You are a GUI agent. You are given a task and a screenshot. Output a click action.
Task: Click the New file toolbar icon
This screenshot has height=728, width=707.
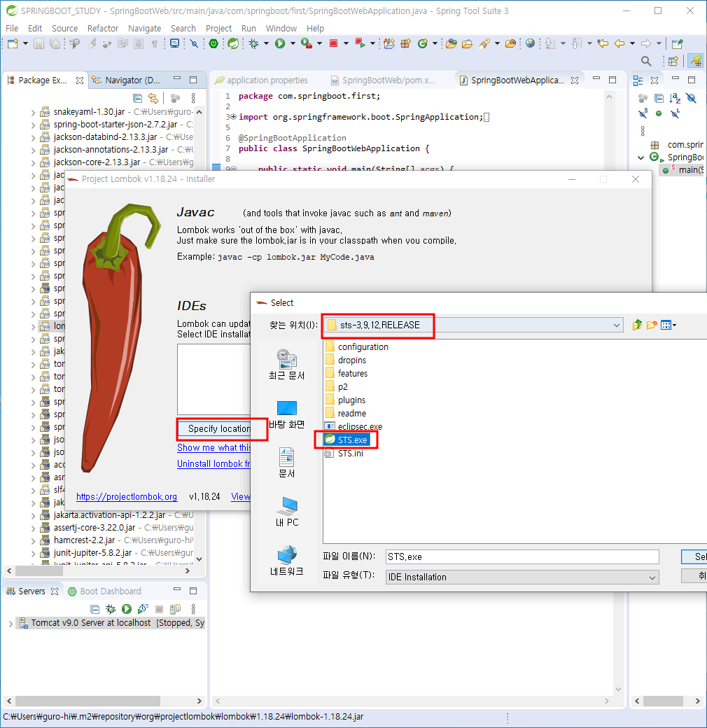coord(13,43)
